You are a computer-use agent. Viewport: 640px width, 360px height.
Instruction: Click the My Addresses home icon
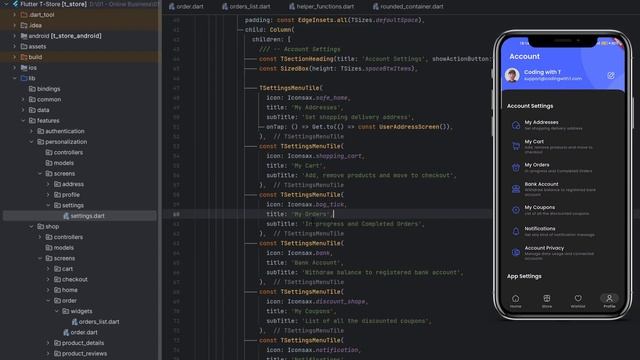pos(516,125)
